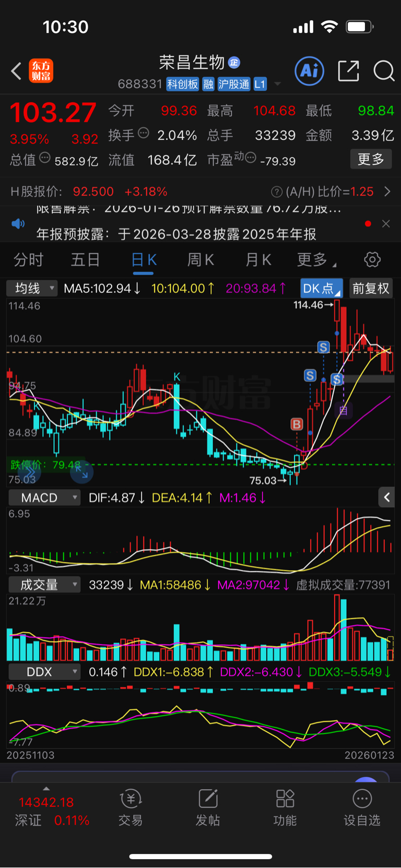This screenshot has height=868, width=401.
Task: Tap the blue fast-forward circle icon on chart
Action: click(29, 472)
